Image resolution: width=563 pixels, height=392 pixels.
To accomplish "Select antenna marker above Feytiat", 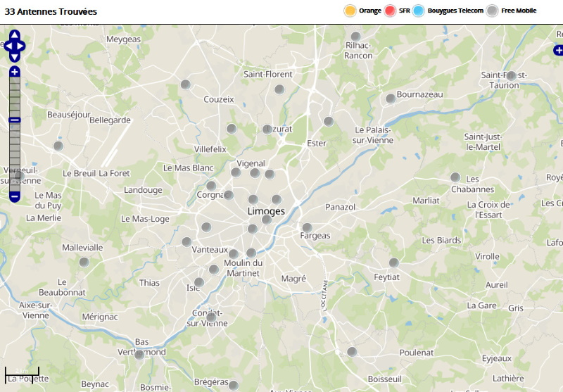I will click(394, 263).
